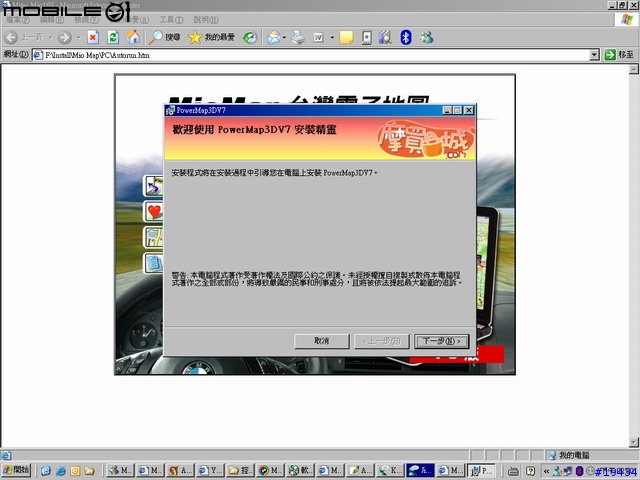The height and width of the screenshot is (480, 640).
Task: Click the Outlook quick launch icon
Action: pyautogui.click(x=75, y=471)
